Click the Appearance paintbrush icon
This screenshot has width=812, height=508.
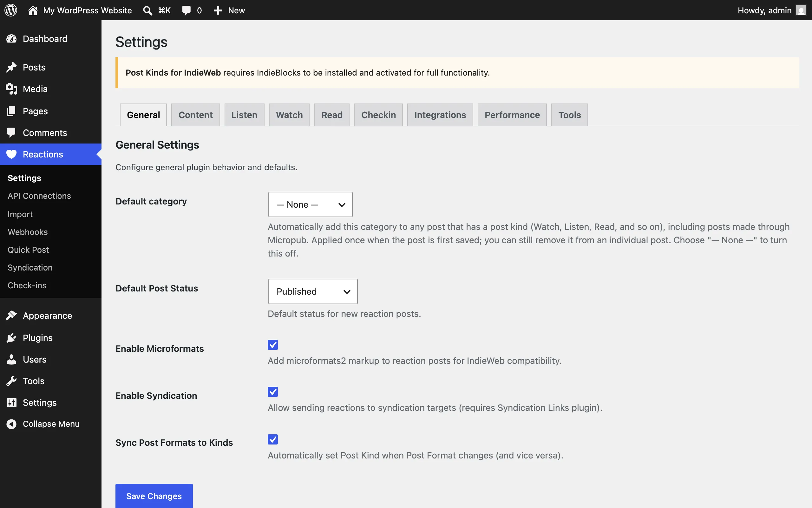coord(11,316)
